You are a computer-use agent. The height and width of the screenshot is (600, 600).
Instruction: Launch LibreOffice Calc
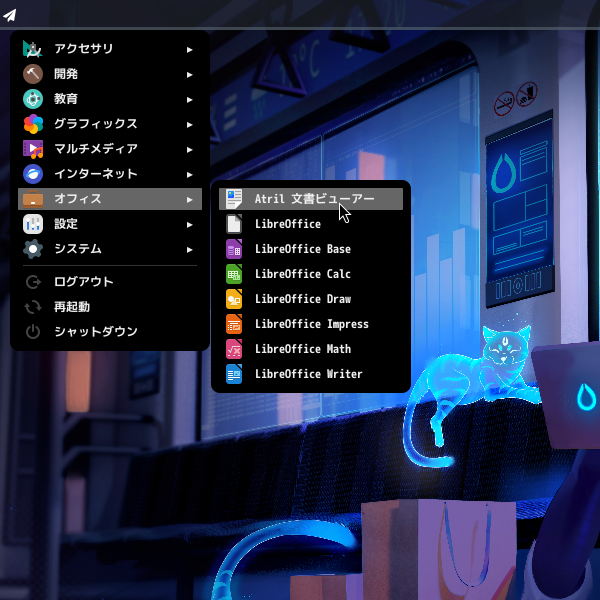click(311, 274)
